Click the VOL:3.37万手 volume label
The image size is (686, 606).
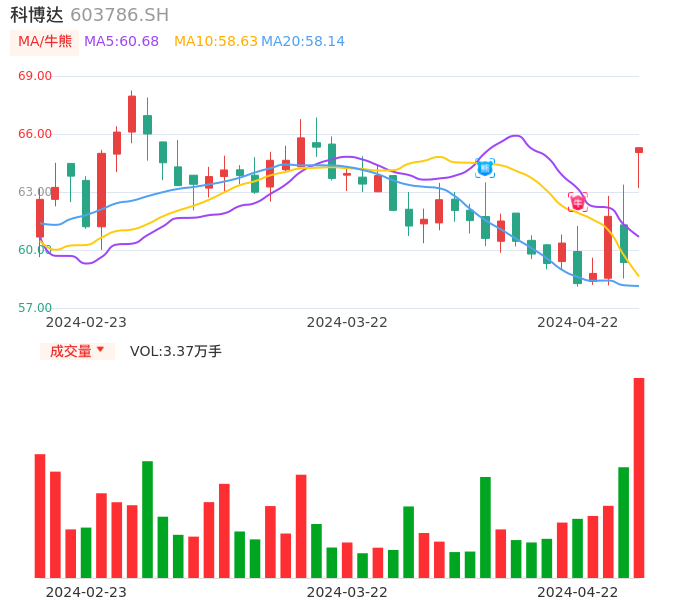[x=176, y=351]
